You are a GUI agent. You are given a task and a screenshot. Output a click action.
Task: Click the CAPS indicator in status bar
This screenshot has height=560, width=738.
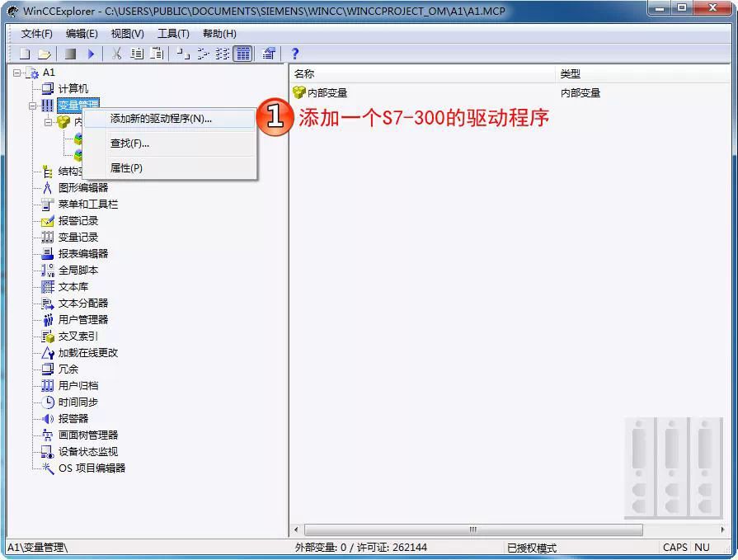click(675, 548)
